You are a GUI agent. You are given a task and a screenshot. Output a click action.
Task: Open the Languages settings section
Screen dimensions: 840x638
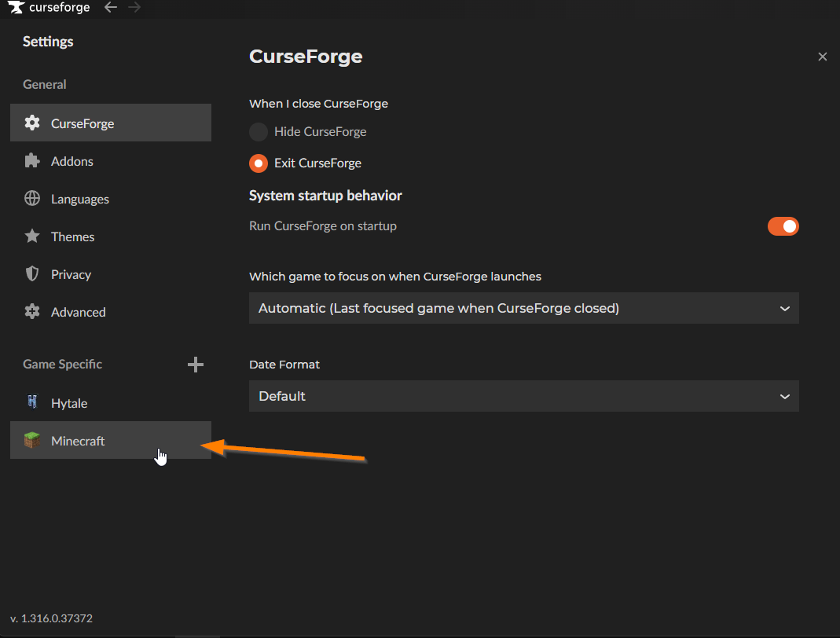click(x=110, y=199)
